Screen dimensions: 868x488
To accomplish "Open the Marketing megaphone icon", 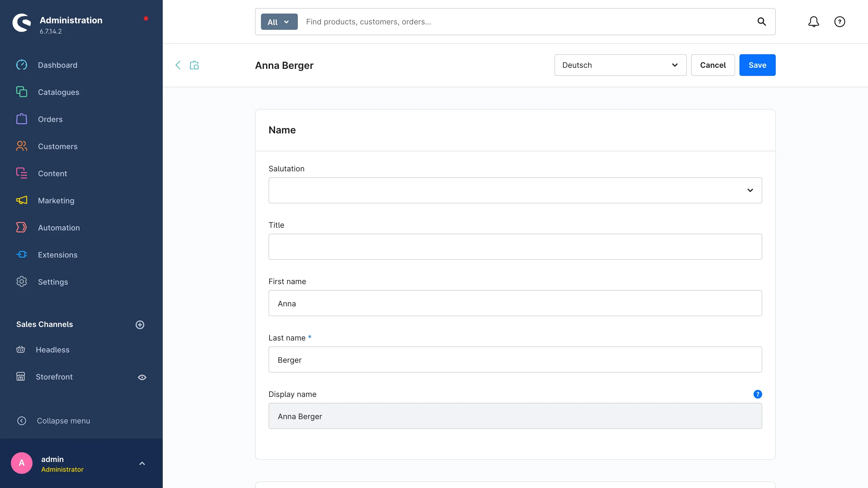I will click(x=22, y=200).
